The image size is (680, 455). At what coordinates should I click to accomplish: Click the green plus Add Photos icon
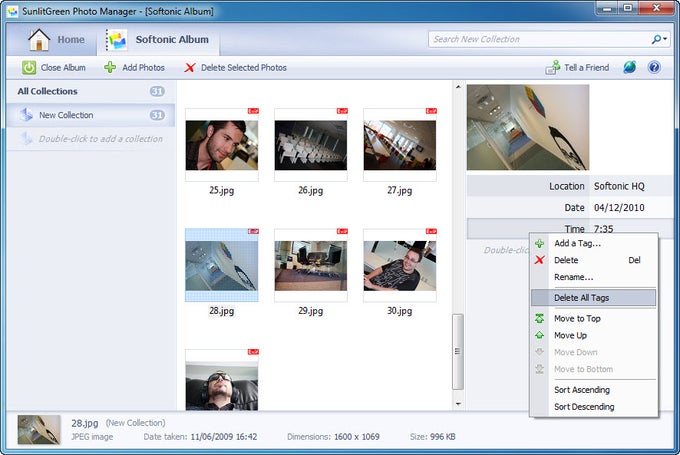[x=110, y=67]
